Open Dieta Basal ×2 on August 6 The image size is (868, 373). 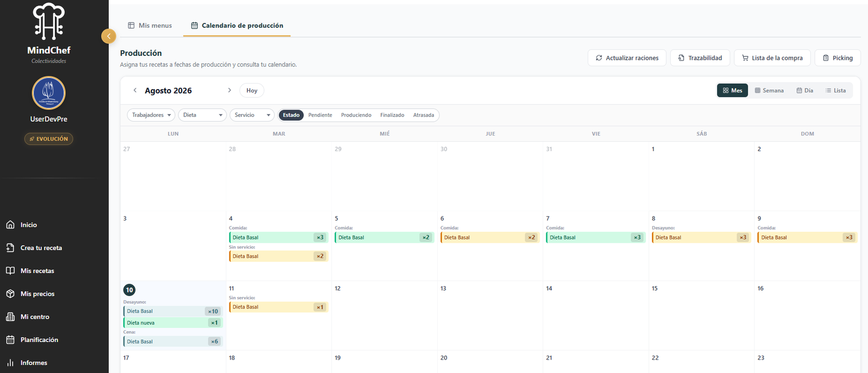point(490,237)
